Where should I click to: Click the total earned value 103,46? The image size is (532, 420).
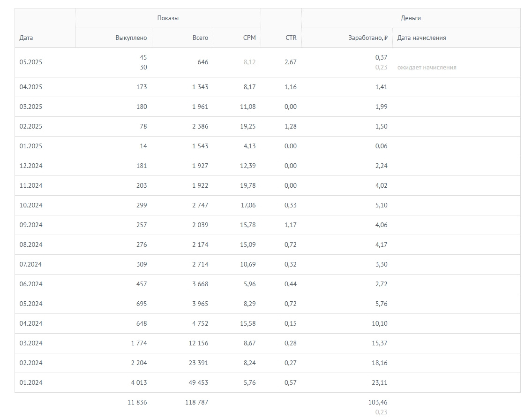click(x=378, y=403)
